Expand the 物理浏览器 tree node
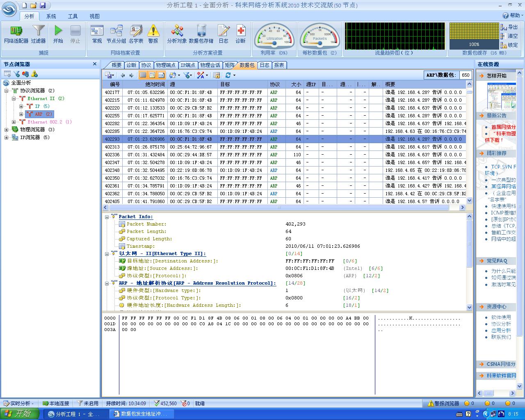Image resolution: width=525 pixels, height=420 pixels. click(x=6, y=130)
